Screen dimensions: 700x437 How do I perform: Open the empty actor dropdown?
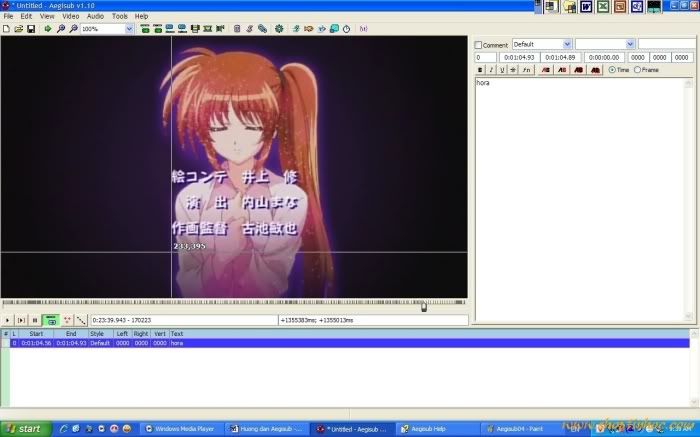click(630, 44)
